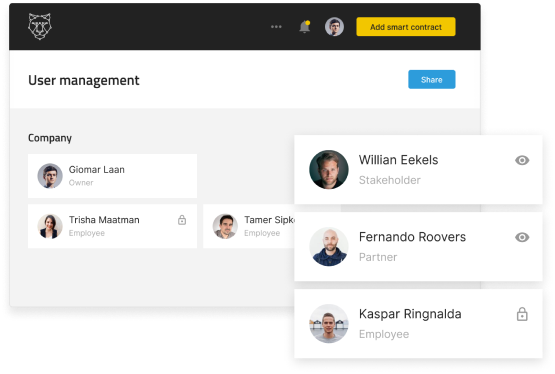Click Tamer Sipk avatar thumbnail

point(225,226)
